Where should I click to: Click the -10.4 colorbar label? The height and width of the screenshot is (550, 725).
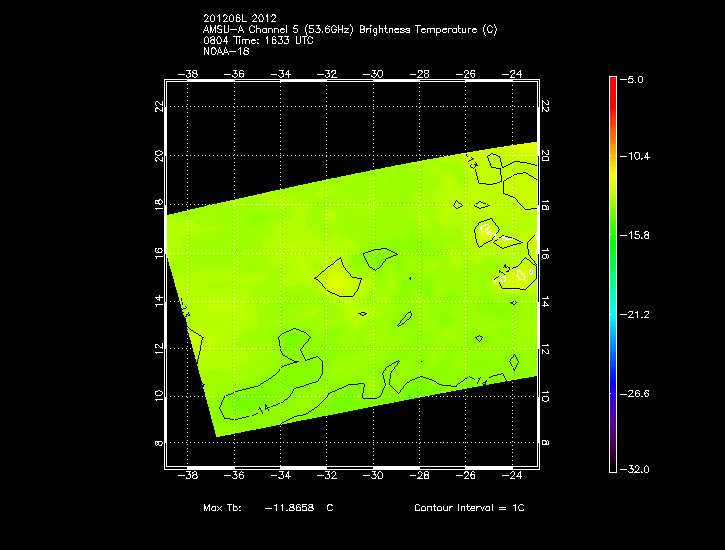(x=645, y=157)
